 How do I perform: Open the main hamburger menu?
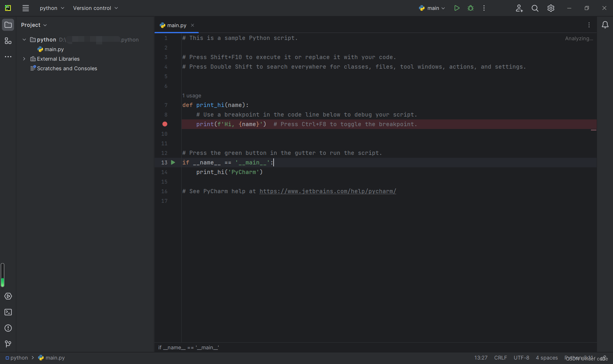click(26, 8)
